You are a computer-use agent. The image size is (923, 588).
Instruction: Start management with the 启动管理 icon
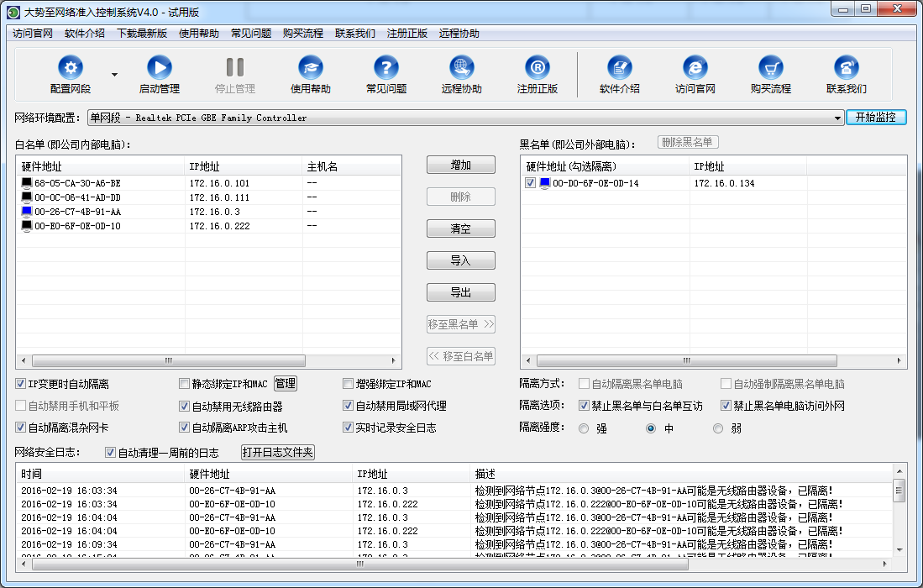pyautogui.click(x=159, y=68)
